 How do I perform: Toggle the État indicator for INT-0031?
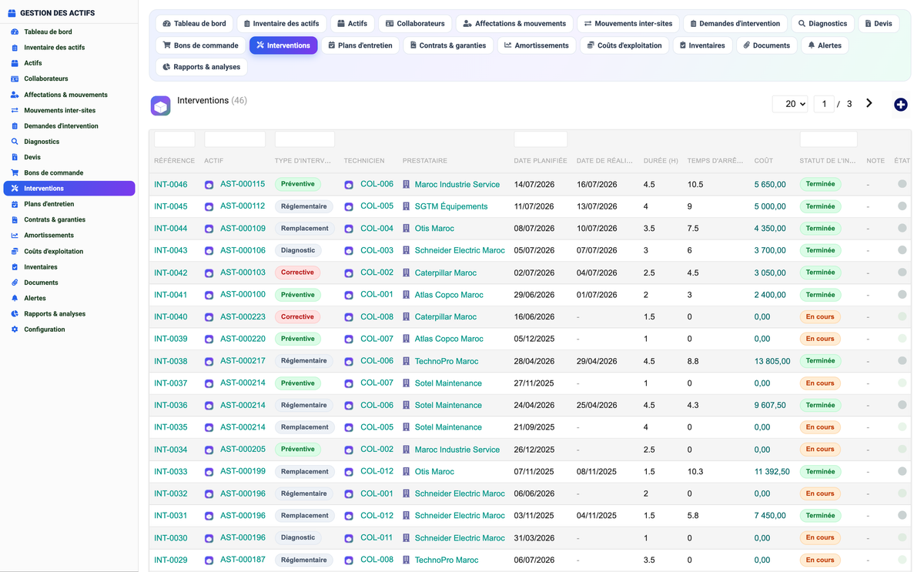point(902,515)
